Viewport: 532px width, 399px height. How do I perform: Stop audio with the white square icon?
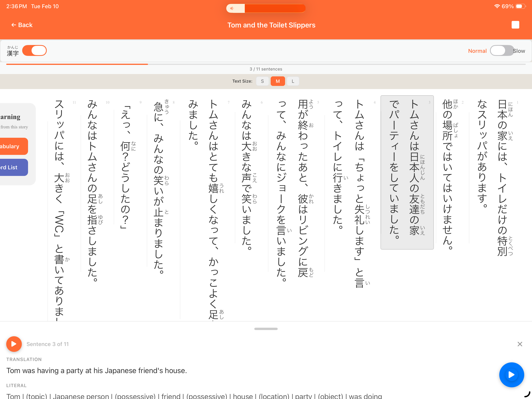pyautogui.click(x=515, y=25)
